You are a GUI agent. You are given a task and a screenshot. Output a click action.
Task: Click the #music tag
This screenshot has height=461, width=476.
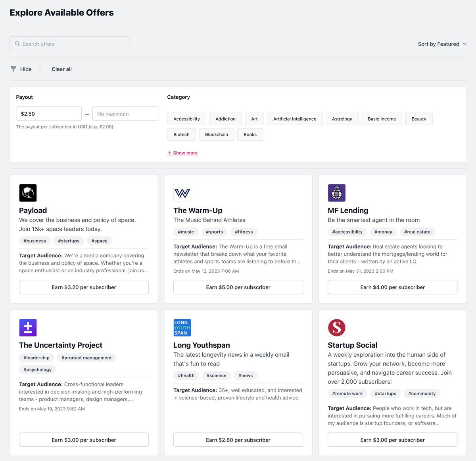pos(186,232)
